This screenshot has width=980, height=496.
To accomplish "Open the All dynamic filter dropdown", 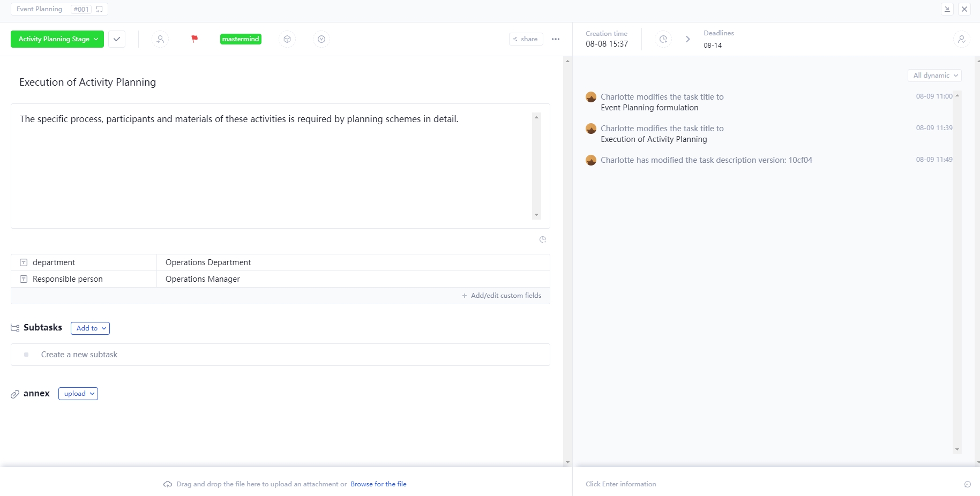I will (934, 75).
